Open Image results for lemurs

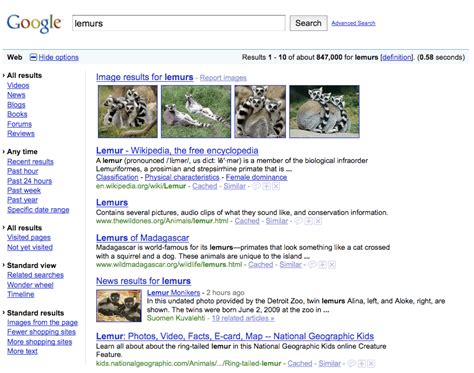click(x=145, y=77)
